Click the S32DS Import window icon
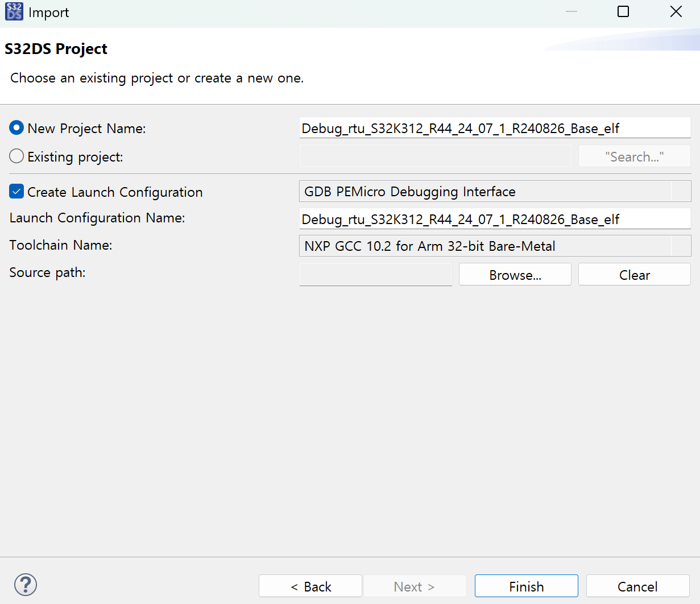700x604 pixels. tap(14, 12)
